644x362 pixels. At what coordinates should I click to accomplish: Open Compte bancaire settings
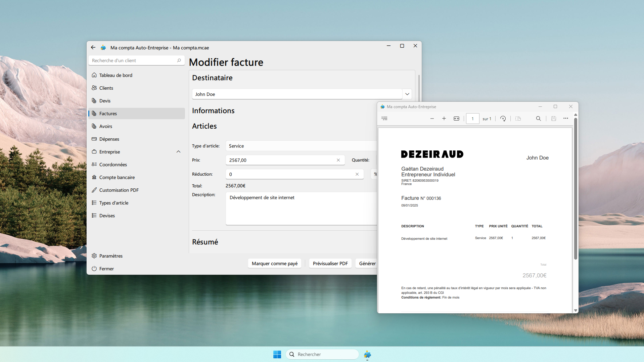(117, 177)
